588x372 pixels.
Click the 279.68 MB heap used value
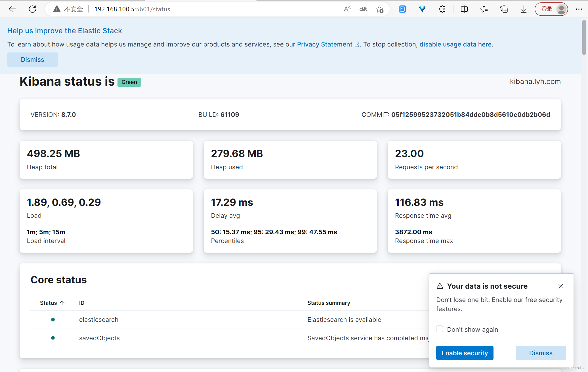[x=237, y=153]
